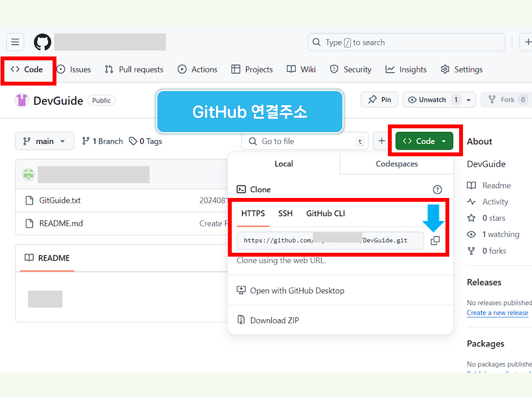Click the GitHub octocat logo
The image size is (532, 397).
(x=42, y=42)
